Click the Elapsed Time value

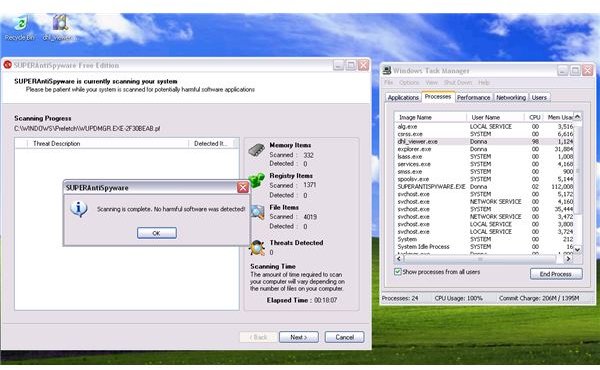pyautogui.click(x=325, y=300)
